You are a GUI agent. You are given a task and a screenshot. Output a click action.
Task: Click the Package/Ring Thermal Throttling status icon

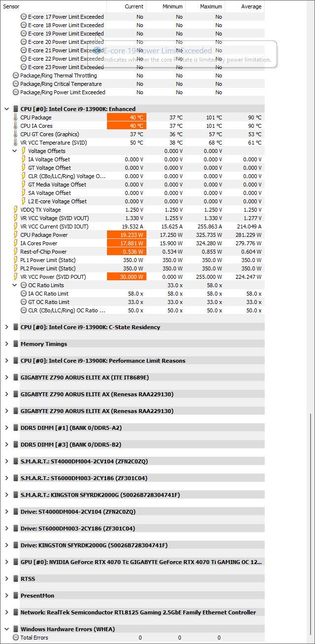coord(16,76)
